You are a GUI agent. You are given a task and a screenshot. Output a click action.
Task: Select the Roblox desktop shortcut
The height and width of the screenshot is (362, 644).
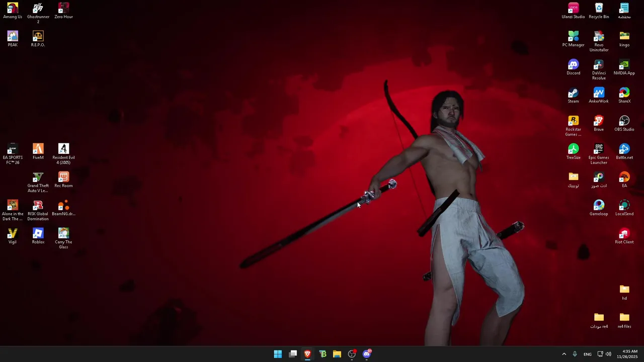click(38, 236)
